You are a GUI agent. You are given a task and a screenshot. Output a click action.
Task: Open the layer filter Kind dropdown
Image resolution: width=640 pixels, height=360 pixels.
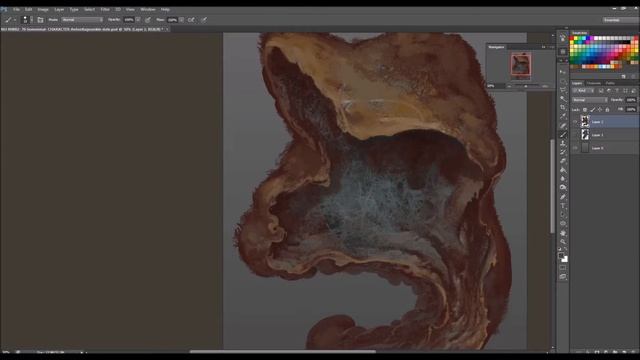(x=583, y=91)
